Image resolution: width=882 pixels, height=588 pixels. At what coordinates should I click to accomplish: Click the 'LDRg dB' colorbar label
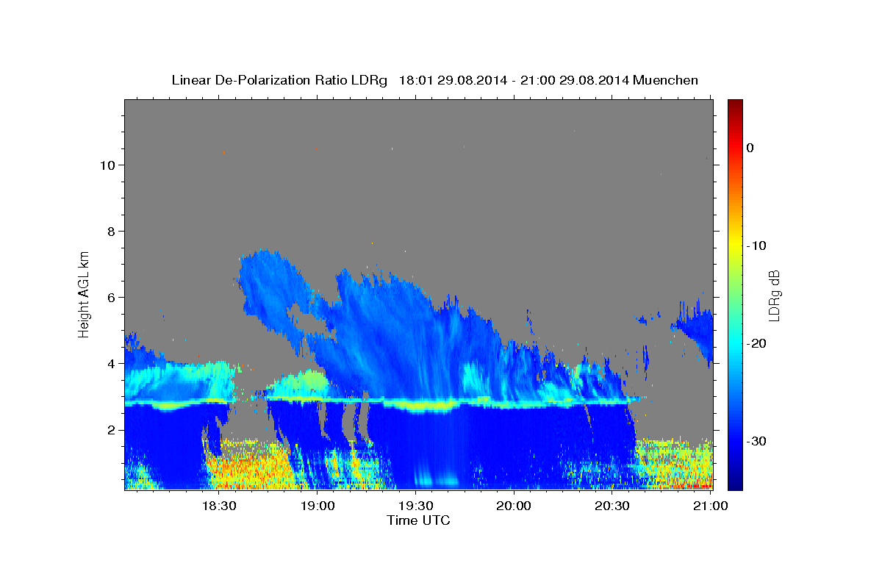(x=773, y=295)
